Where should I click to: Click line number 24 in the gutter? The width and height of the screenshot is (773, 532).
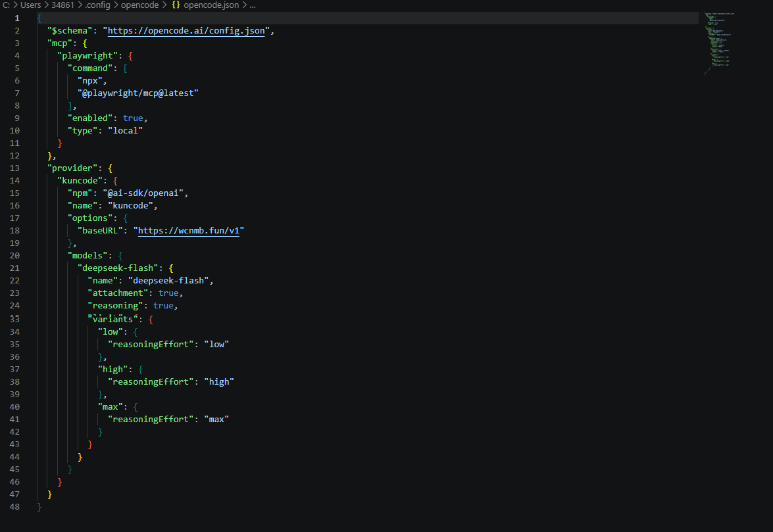[x=14, y=305]
